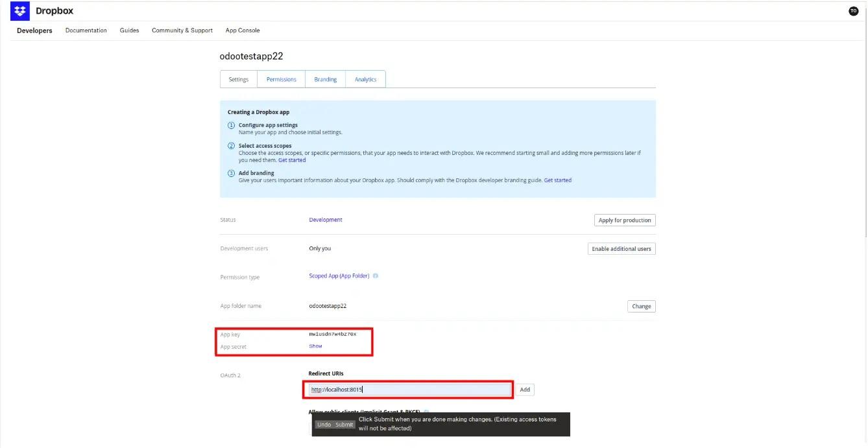
Task: Undo the pending changes
Action: [x=323, y=424]
